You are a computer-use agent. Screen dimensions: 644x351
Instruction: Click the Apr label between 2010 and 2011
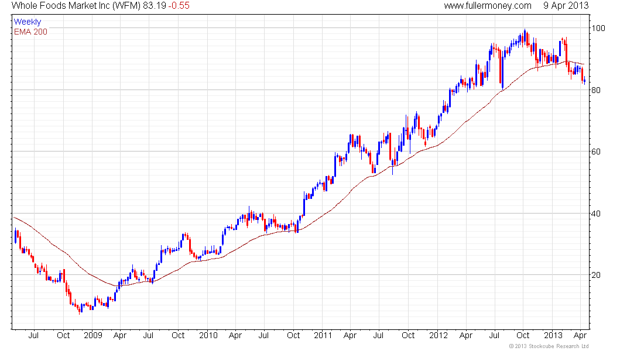235,336
